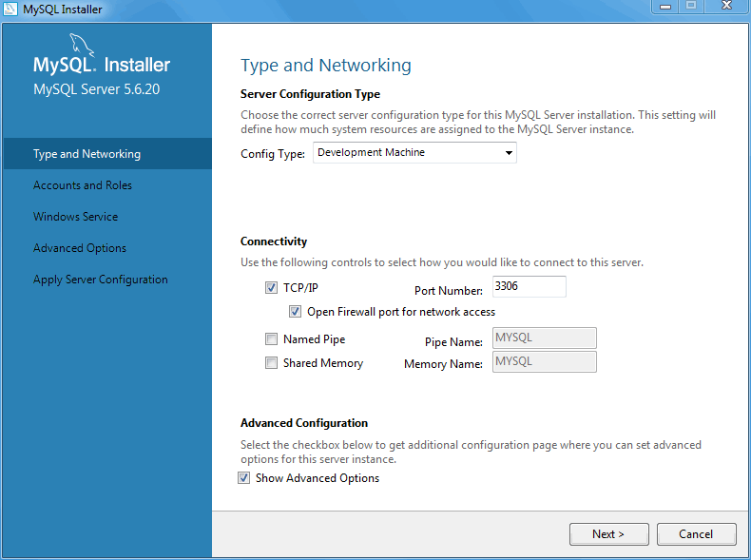This screenshot has width=751, height=560.
Task: Enable the Named Pipe checkbox
Action: (x=271, y=339)
